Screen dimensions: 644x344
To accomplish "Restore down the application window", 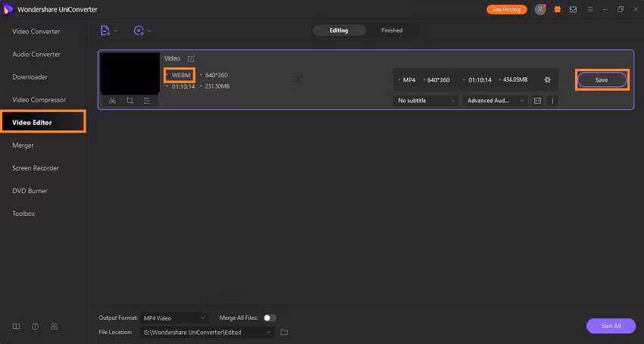I will coord(621,9).
